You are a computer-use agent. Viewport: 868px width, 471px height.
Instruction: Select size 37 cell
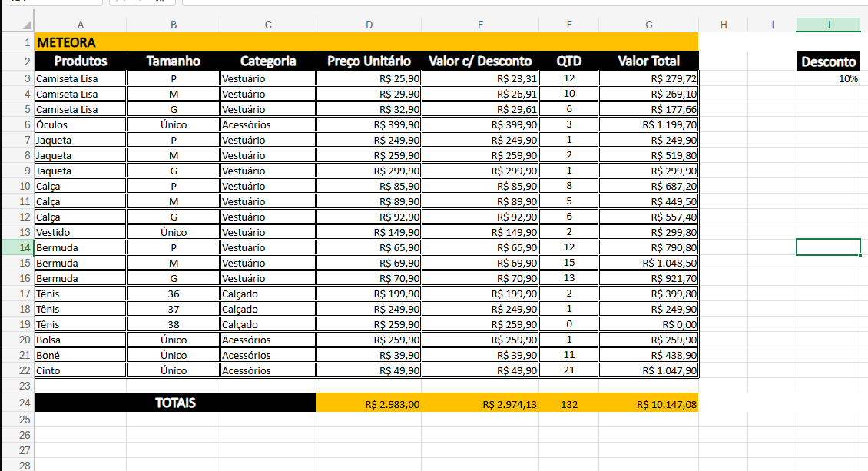[174, 309]
